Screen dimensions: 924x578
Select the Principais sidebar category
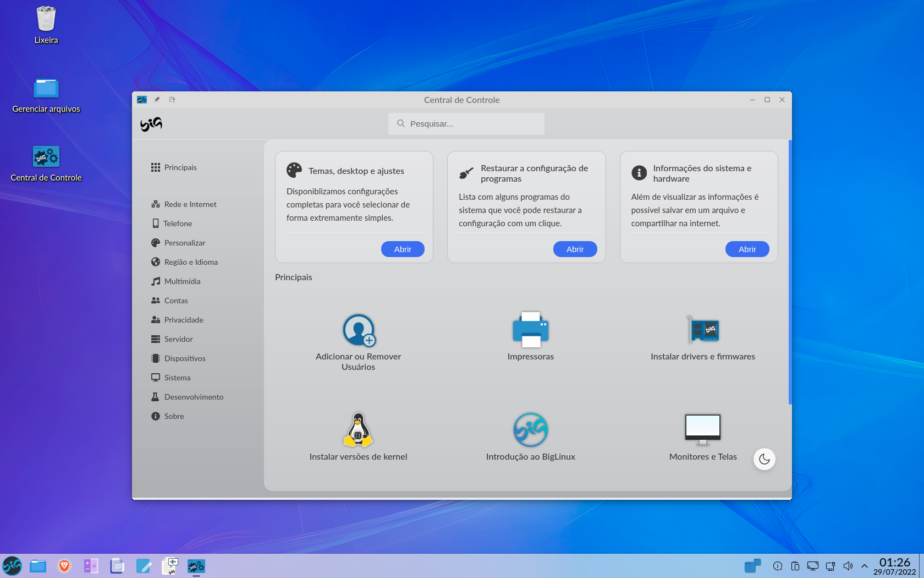click(x=174, y=167)
